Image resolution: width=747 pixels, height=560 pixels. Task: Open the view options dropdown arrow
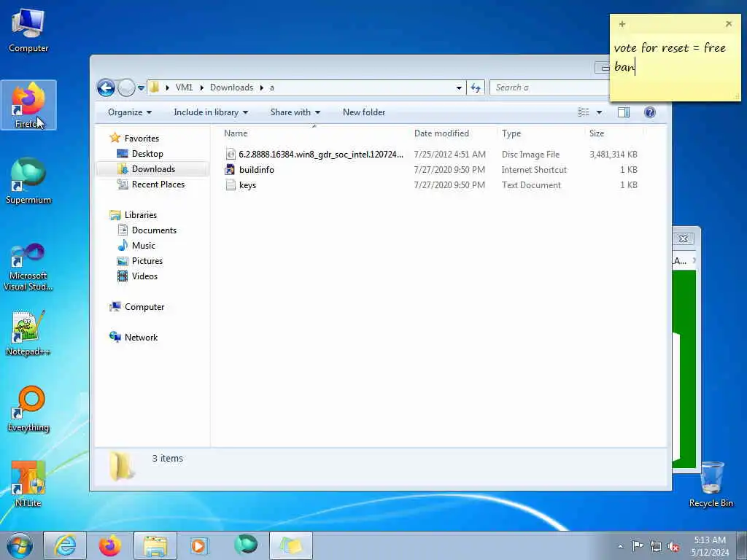click(x=599, y=112)
